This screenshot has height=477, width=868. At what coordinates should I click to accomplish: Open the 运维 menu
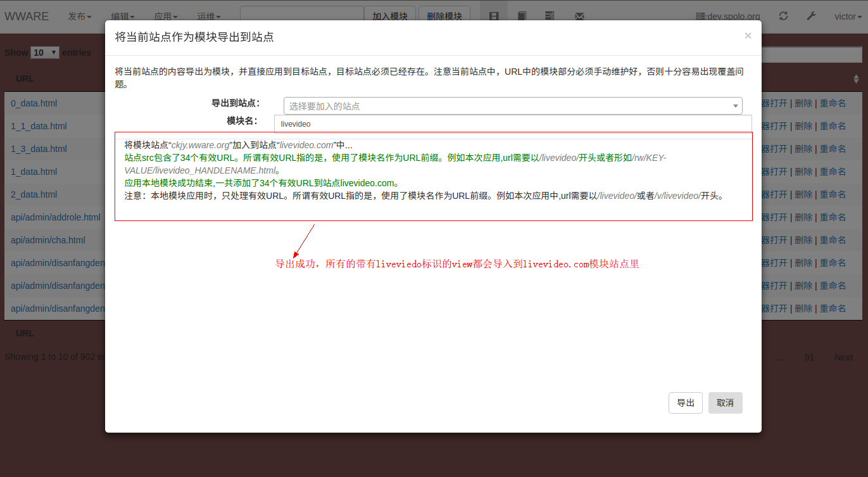coord(209,16)
